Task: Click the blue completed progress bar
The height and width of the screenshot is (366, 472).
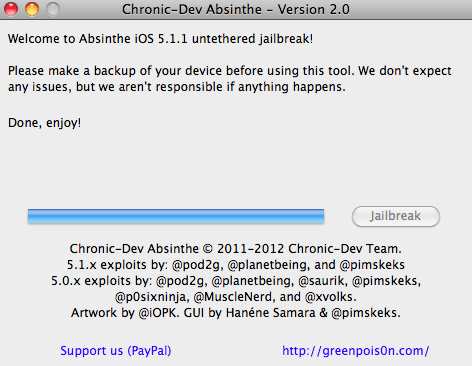Action: [x=176, y=216]
